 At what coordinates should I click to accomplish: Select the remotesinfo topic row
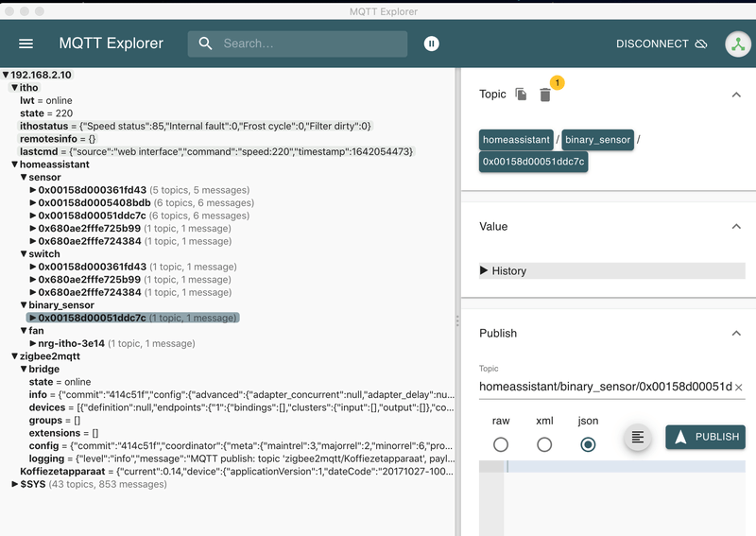click(58, 139)
